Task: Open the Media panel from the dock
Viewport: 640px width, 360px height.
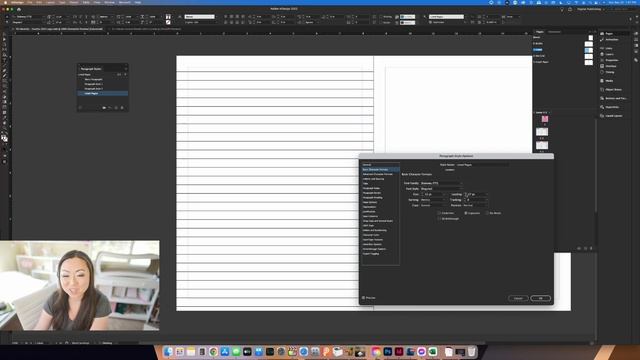Action: [x=609, y=81]
